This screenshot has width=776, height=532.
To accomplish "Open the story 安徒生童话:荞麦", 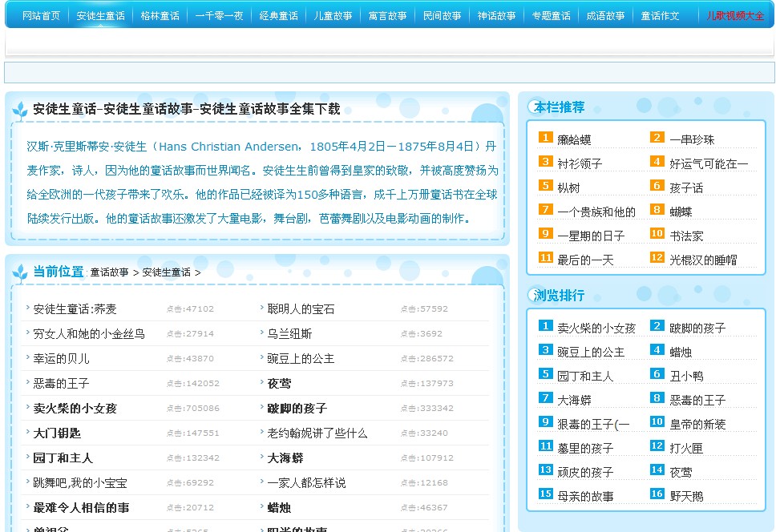I will [x=75, y=309].
